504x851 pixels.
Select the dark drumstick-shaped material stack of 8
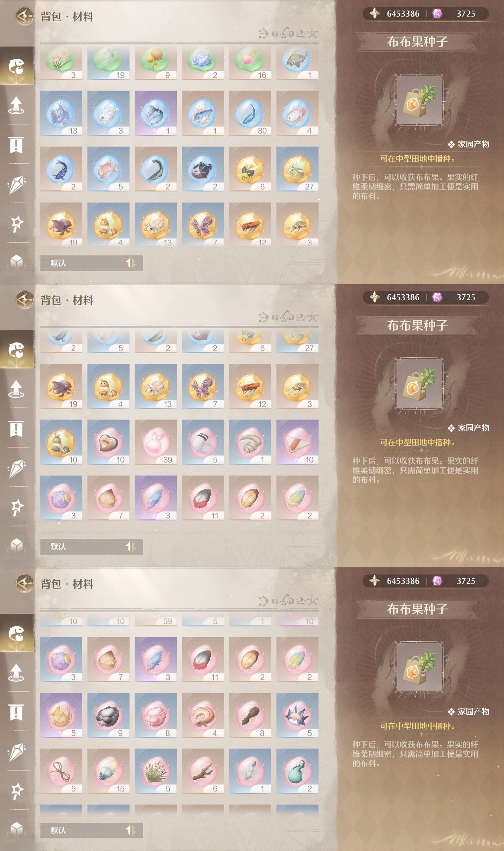pyautogui.click(x=250, y=715)
